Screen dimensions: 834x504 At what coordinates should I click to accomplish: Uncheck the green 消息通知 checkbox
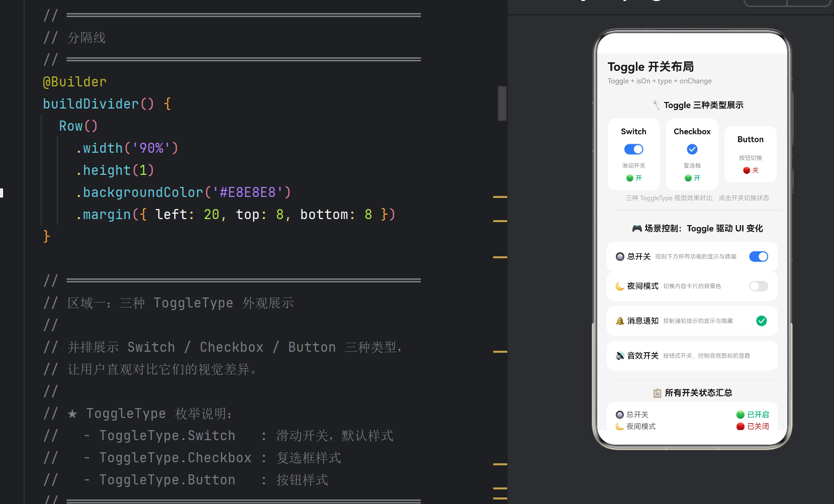tap(762, 321)
